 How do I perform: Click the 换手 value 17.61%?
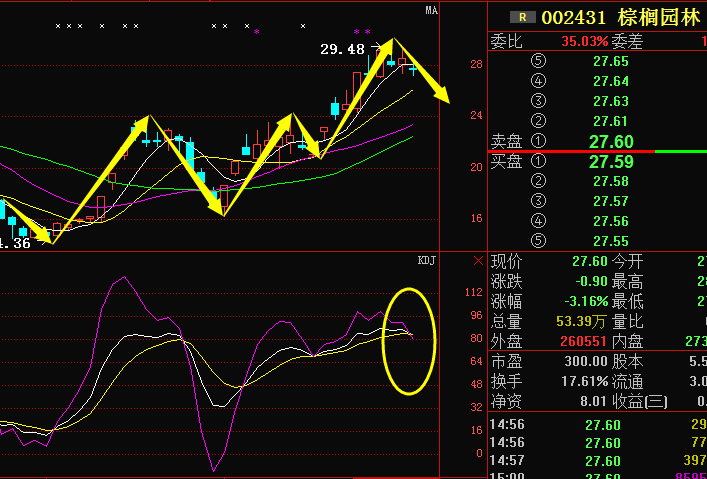click(585, 381)
